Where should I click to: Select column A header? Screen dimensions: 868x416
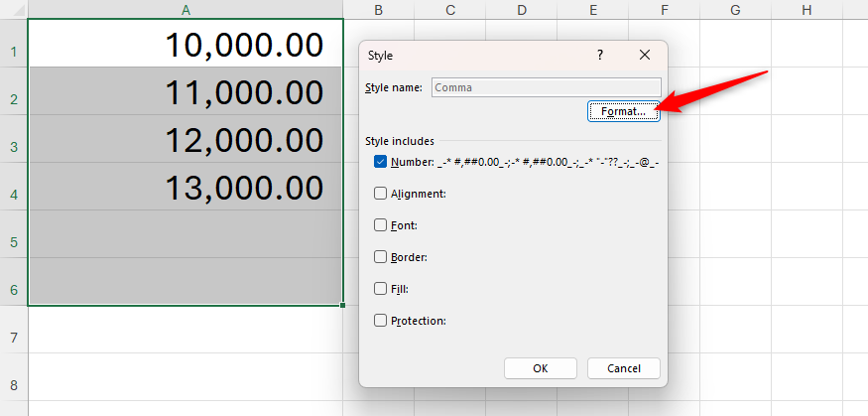[186, 10]
